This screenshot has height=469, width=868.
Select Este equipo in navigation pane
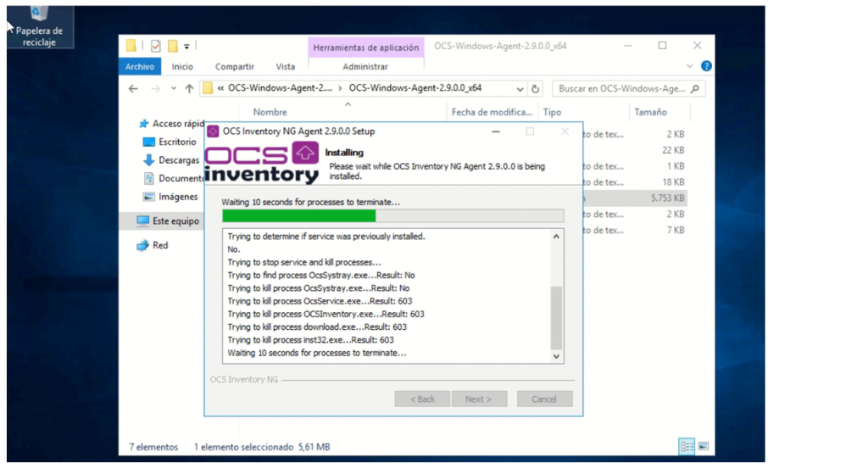coord(168,221)
